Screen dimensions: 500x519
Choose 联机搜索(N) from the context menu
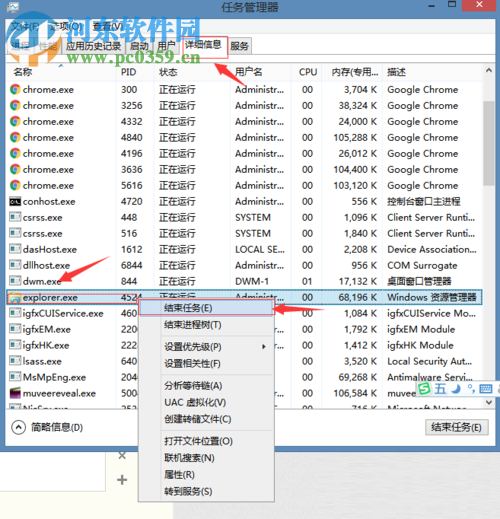pos(206,458)
